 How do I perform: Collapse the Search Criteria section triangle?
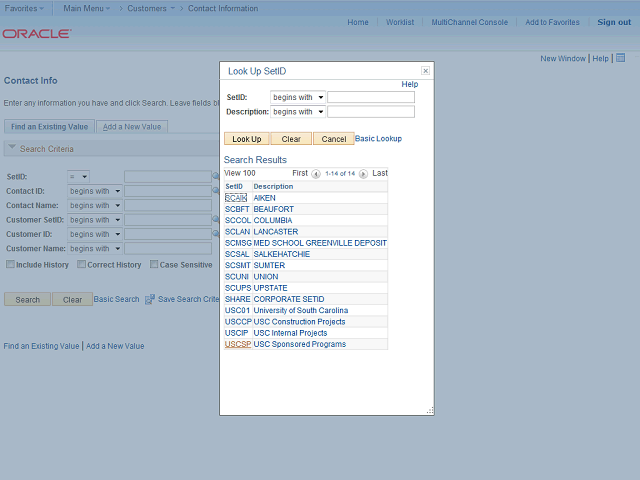[12, 147]
